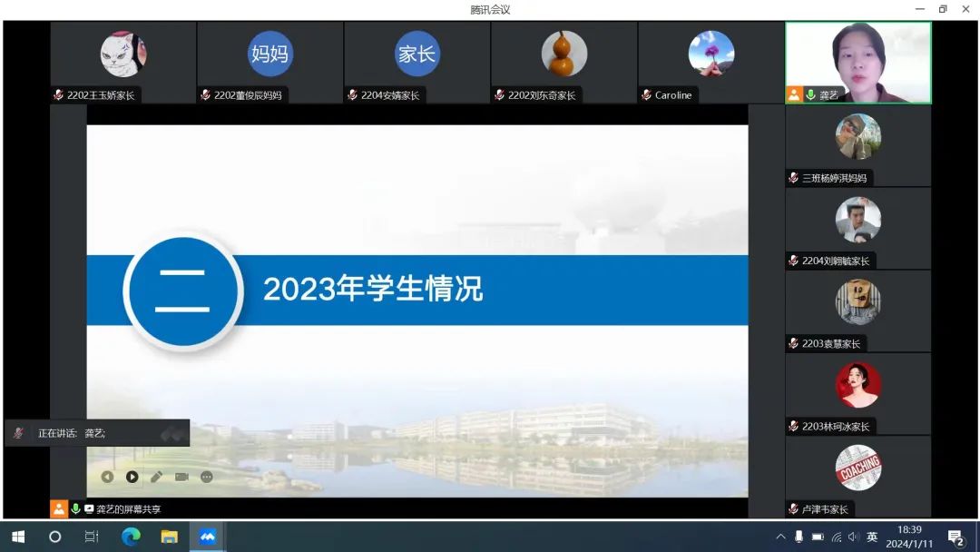This screenshot has width=980, height=552.
Task: Click the next slide play button
Action: 132,477
